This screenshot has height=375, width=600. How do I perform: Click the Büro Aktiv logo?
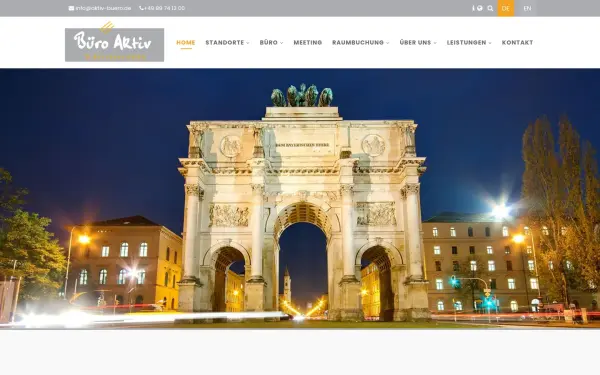(x=114, y=42)
